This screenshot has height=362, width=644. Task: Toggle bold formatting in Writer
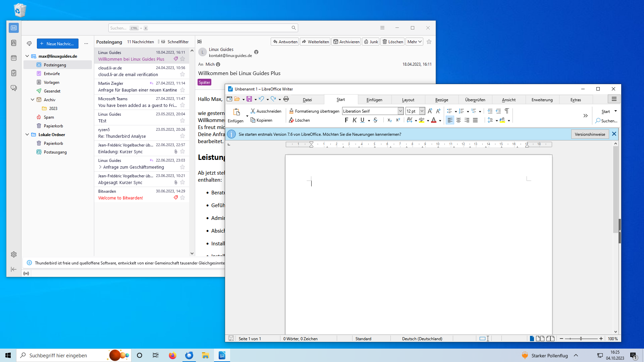click(x=346, y=120)
